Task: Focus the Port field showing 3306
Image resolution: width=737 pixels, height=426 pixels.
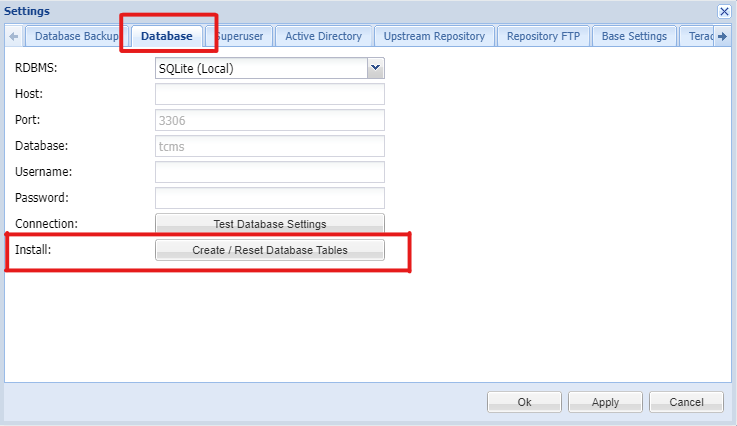Action: point(269,120)
